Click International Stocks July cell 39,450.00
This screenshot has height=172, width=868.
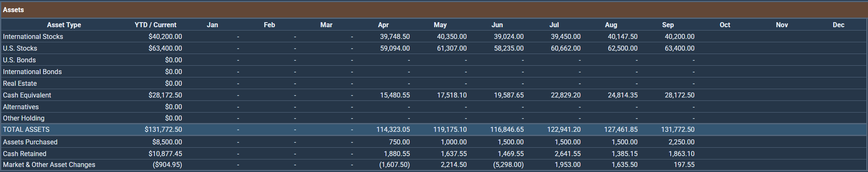coord(566,36)
